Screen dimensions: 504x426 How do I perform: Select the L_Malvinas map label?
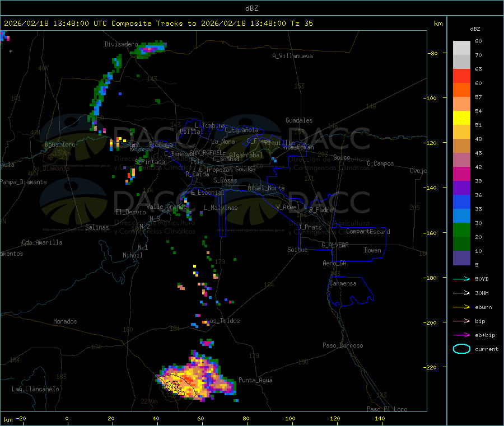[x=221, y=208]
